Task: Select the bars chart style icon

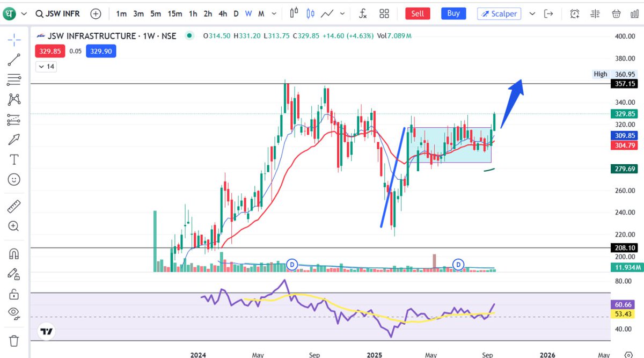Action: (x=294, y=13)
